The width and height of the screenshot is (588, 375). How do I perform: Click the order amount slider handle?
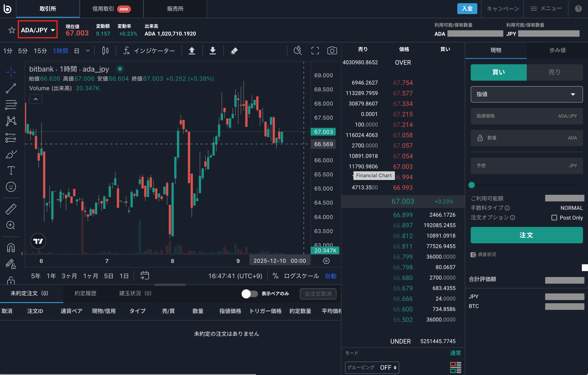(x=472, y=185)
